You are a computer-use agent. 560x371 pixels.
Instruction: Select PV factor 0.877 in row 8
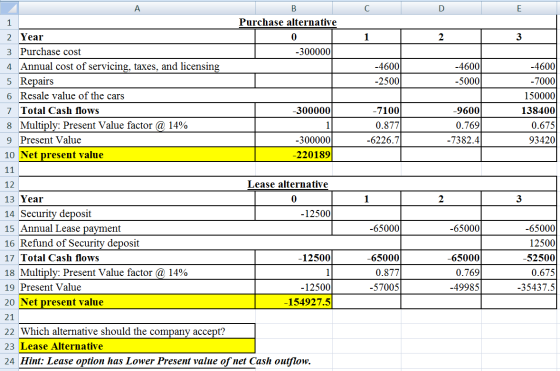point(366,125)
